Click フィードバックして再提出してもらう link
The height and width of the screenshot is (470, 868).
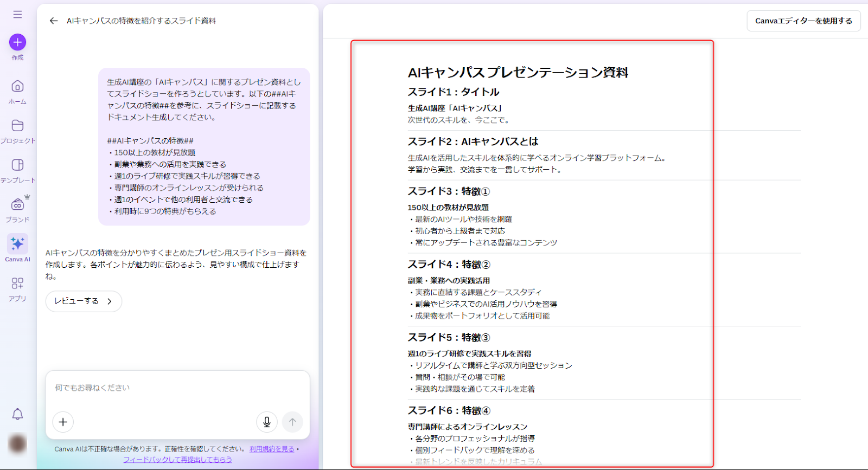[177, 460]
